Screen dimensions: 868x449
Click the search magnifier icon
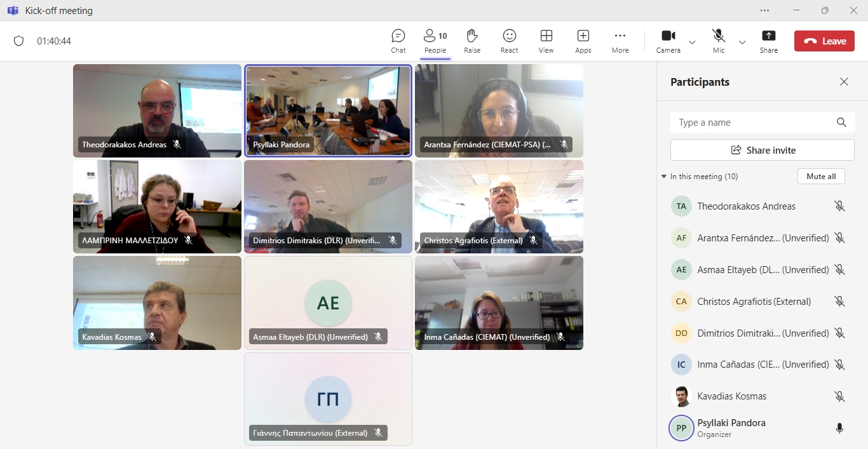841,123
